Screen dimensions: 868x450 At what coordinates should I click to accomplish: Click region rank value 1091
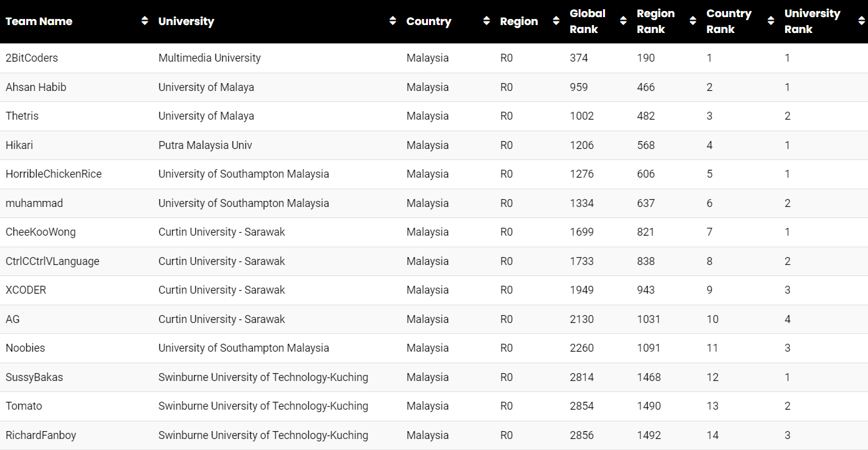point(649,348)
